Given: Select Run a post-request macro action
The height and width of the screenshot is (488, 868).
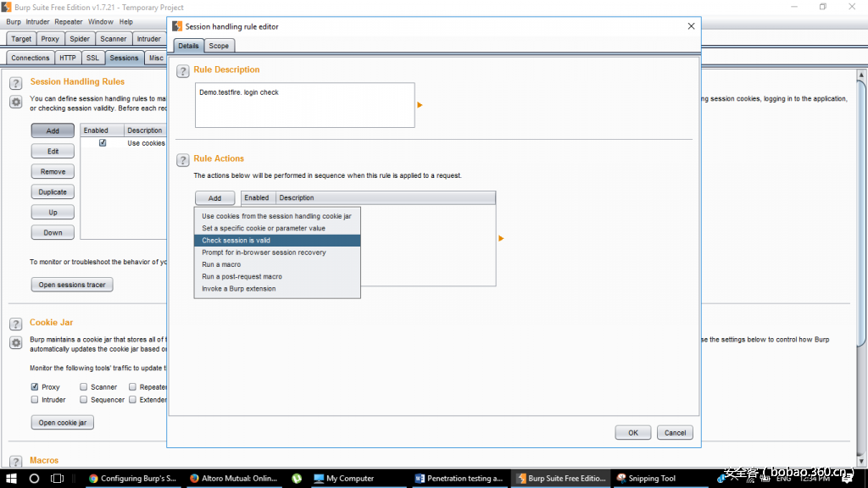Looking at the screenshot, I should 277,277.
